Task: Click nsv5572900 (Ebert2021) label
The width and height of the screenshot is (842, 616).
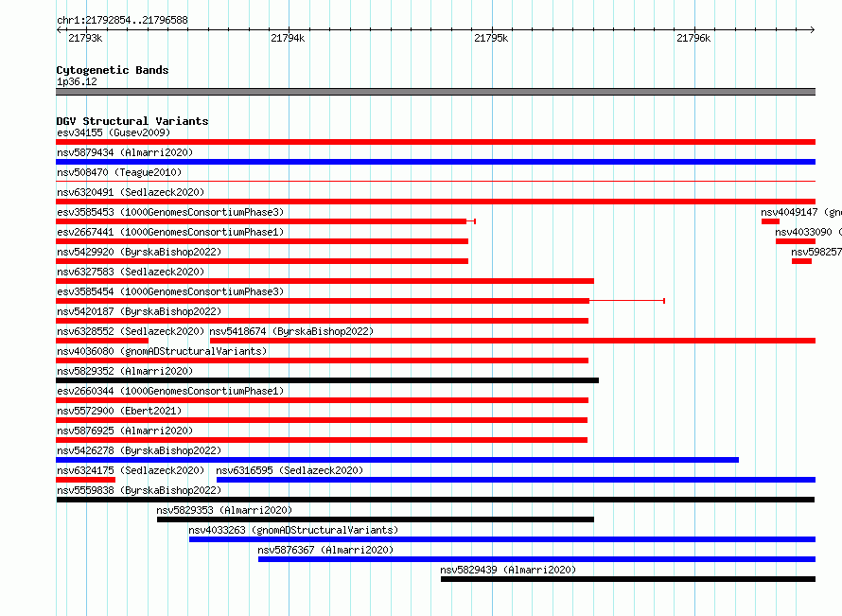Action: pyautogui.click(x=119, y=411)
